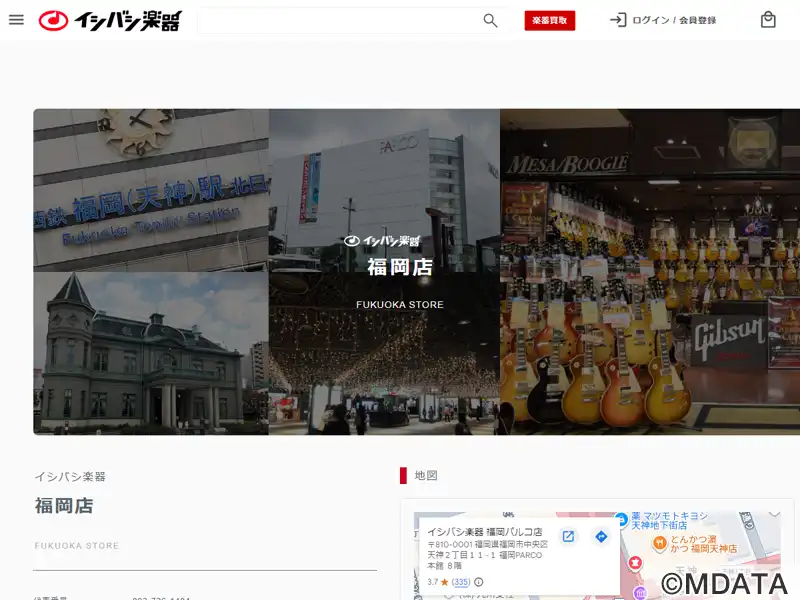
Task: Open ログイン / 会員登録 link
Action: [x=674, y=20]
